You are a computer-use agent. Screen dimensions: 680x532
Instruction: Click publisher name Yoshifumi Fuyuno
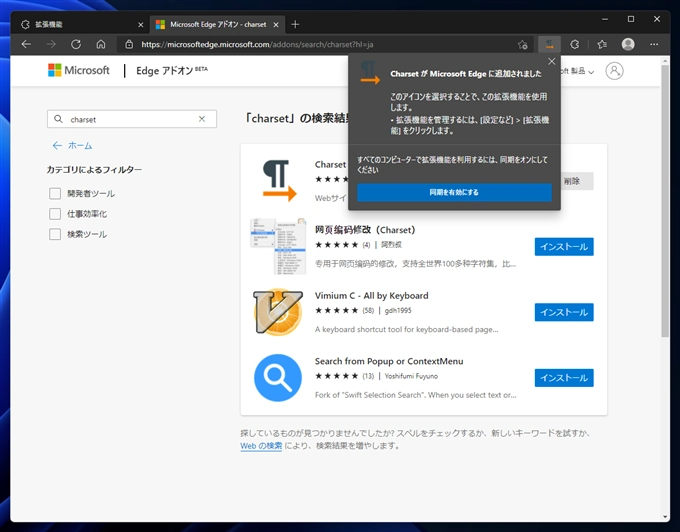(411, 376)
